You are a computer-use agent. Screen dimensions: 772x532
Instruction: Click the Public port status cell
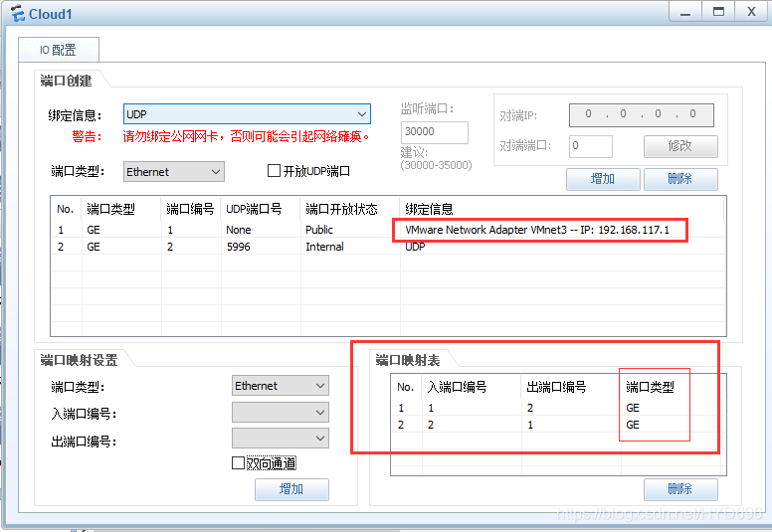[x=319, y=230]
